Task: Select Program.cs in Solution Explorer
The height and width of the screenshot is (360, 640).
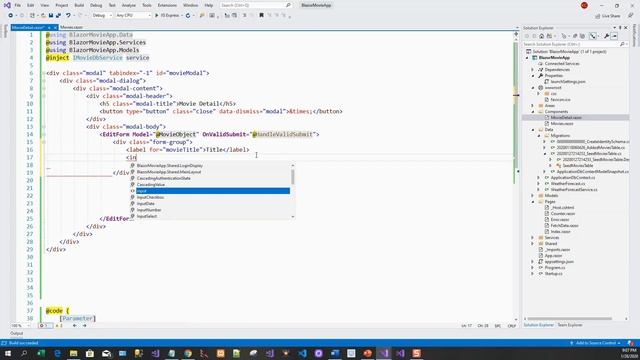Action: (x=555, y=268)
